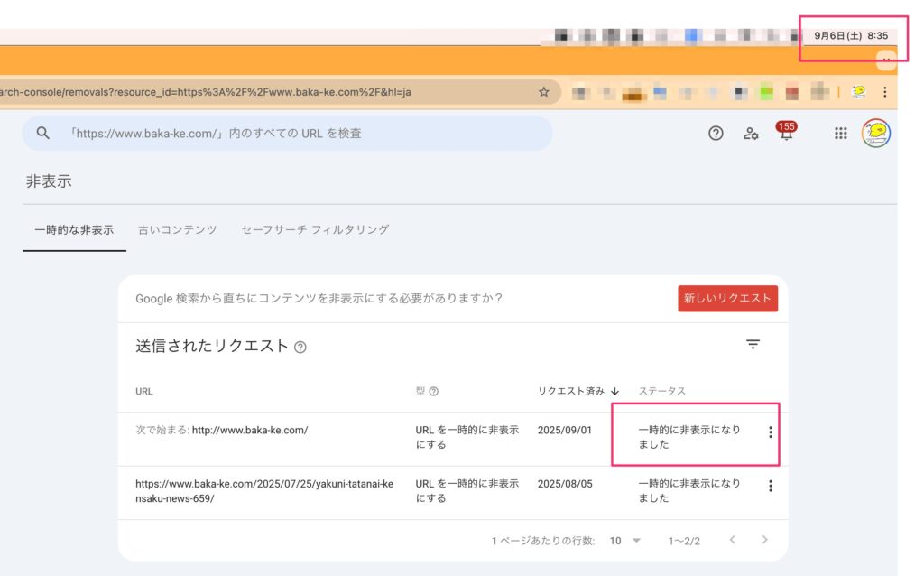Open the Search Console help icon

point(716,134)
